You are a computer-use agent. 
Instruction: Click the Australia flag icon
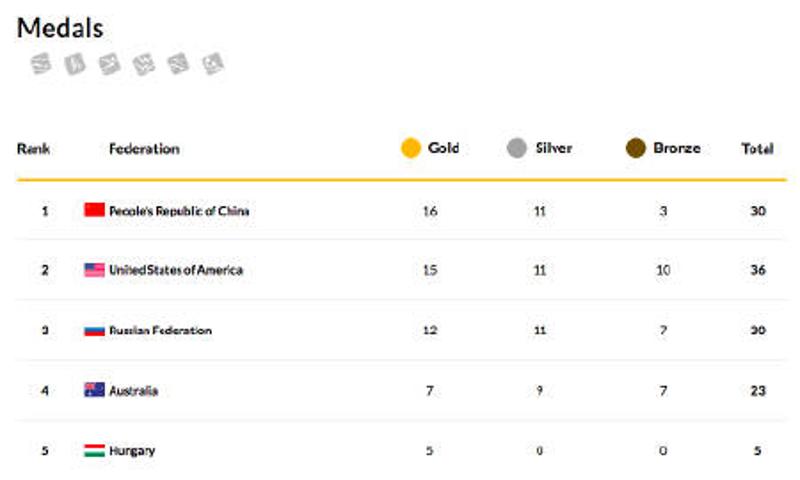[x=94, y=390]
